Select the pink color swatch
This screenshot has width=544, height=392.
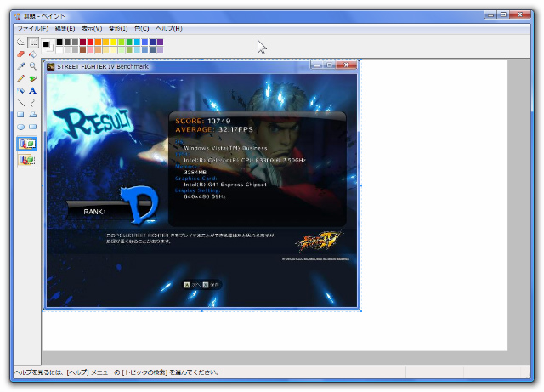point(90,49)
